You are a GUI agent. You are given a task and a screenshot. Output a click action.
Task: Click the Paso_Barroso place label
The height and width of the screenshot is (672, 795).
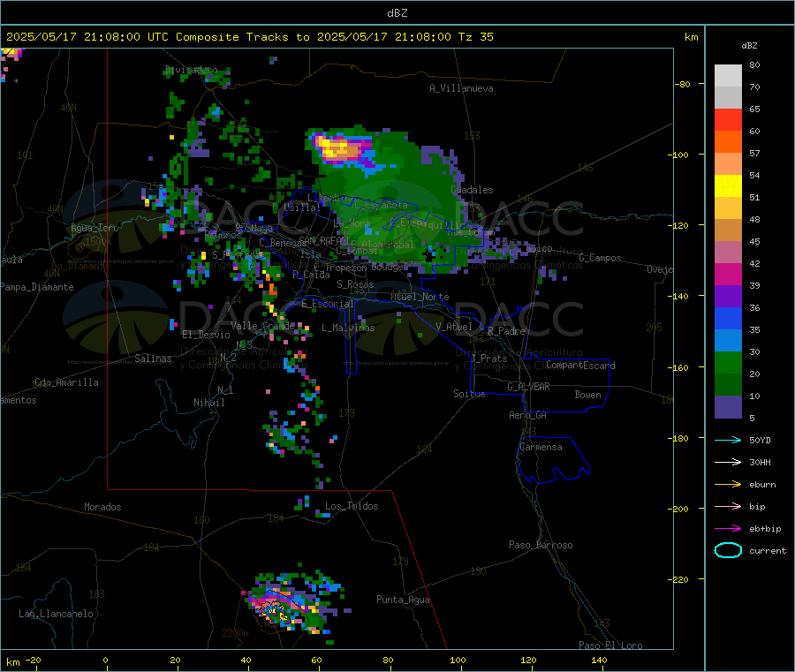click(541, 545)
